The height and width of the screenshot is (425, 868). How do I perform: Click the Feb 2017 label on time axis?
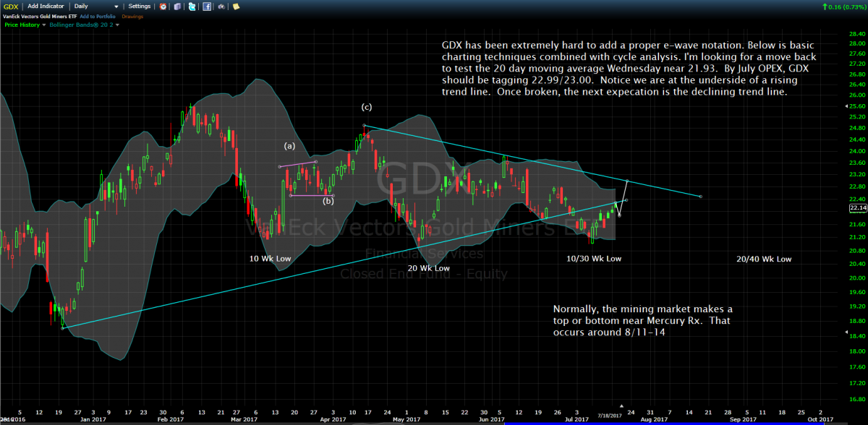tap(172, 418)
